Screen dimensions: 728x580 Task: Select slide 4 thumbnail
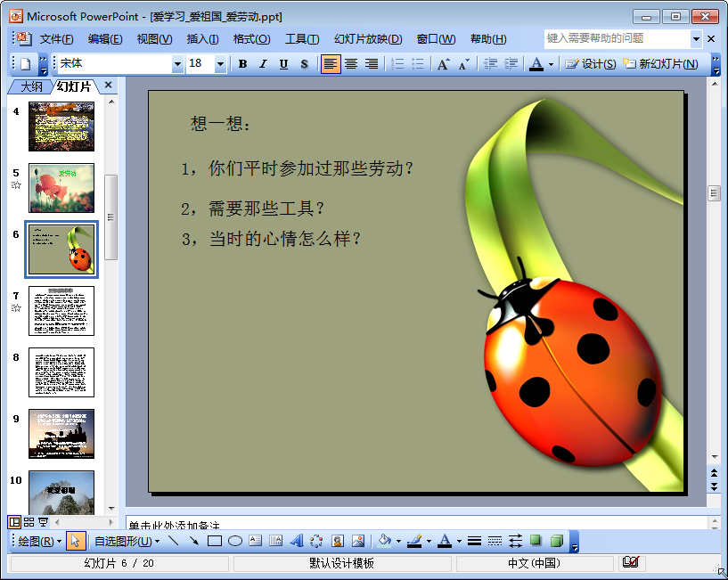click(x=61, y=127)
